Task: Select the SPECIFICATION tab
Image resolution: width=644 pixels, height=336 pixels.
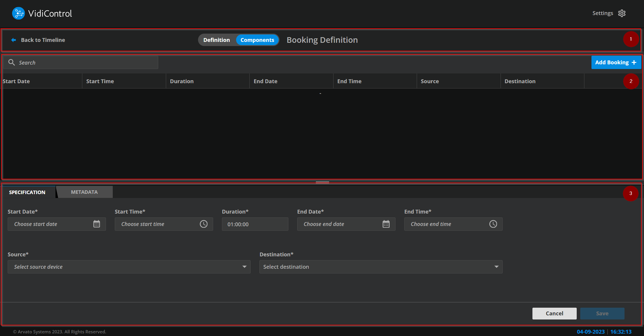Action: click(27, 192)
